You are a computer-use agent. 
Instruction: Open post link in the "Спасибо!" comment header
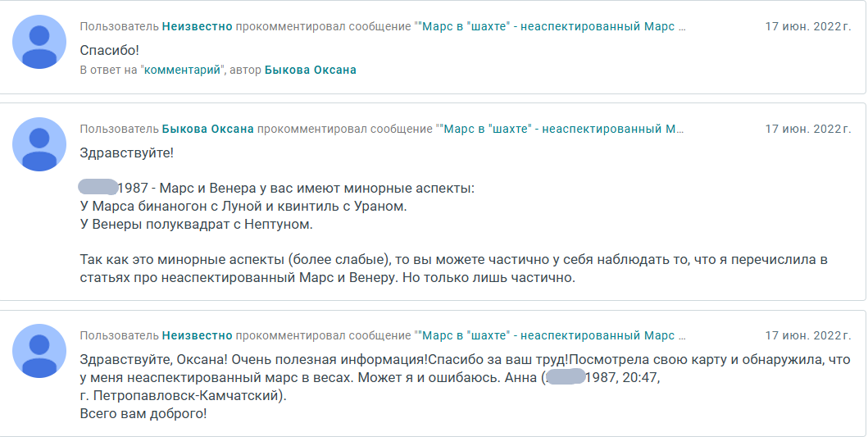pyautogui.click(x=552, y=26)
